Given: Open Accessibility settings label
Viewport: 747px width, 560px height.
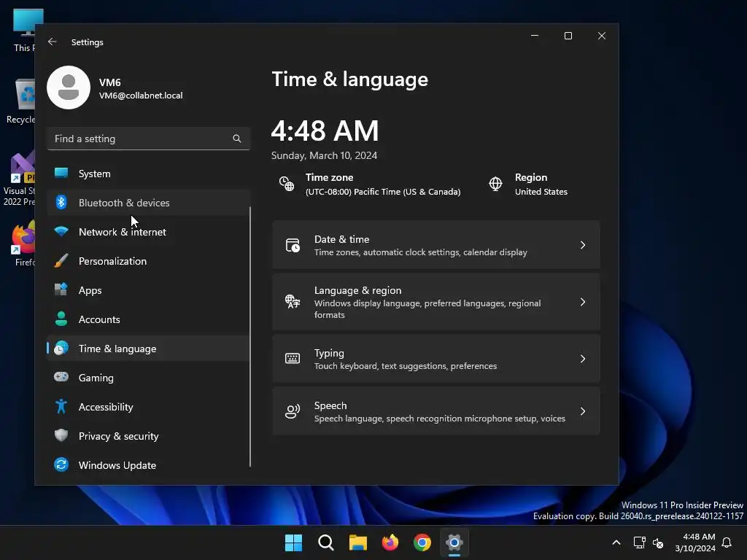Looking at the screenshot, I should click(106, 407).
